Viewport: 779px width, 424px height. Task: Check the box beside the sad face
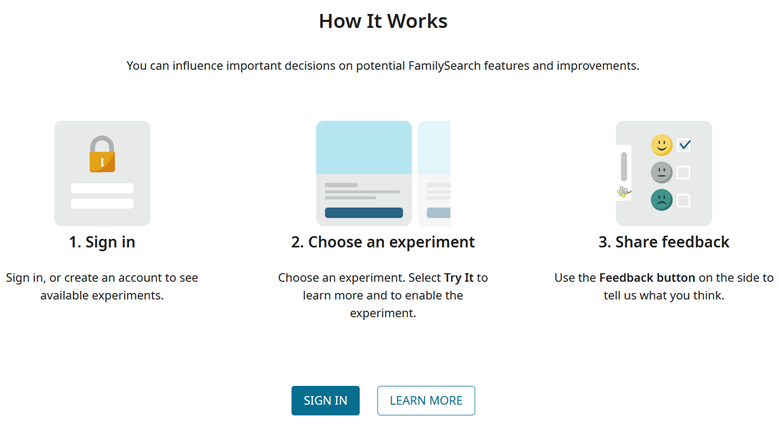pyautogui.click(x=684, y=200)
